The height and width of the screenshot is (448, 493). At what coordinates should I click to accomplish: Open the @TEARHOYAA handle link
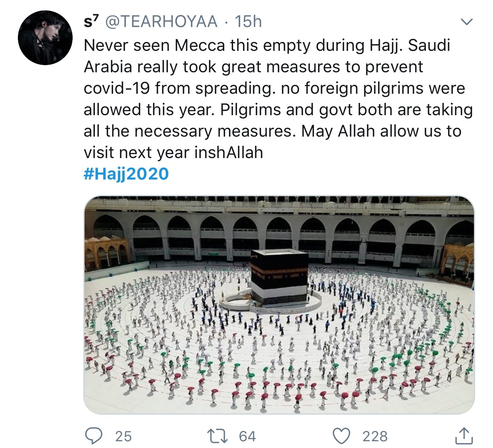[161, 21]
